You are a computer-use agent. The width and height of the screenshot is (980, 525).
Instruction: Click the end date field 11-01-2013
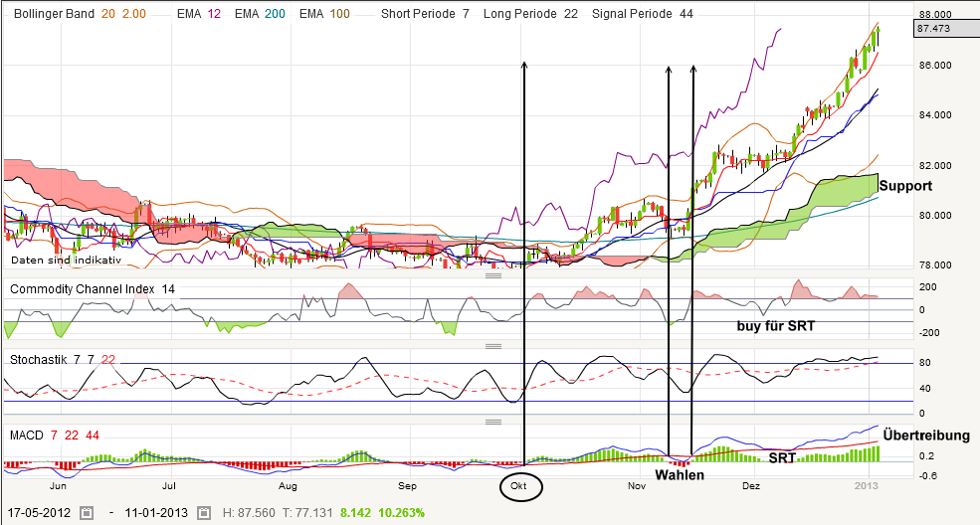(x=156, y=513)
